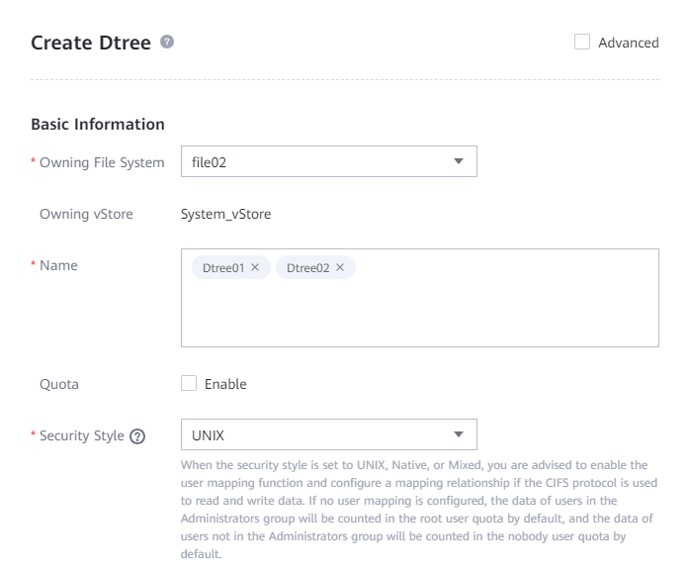Click the Basic Information heading
This screenshot has height=572, width=688.
tap(97, 125)
